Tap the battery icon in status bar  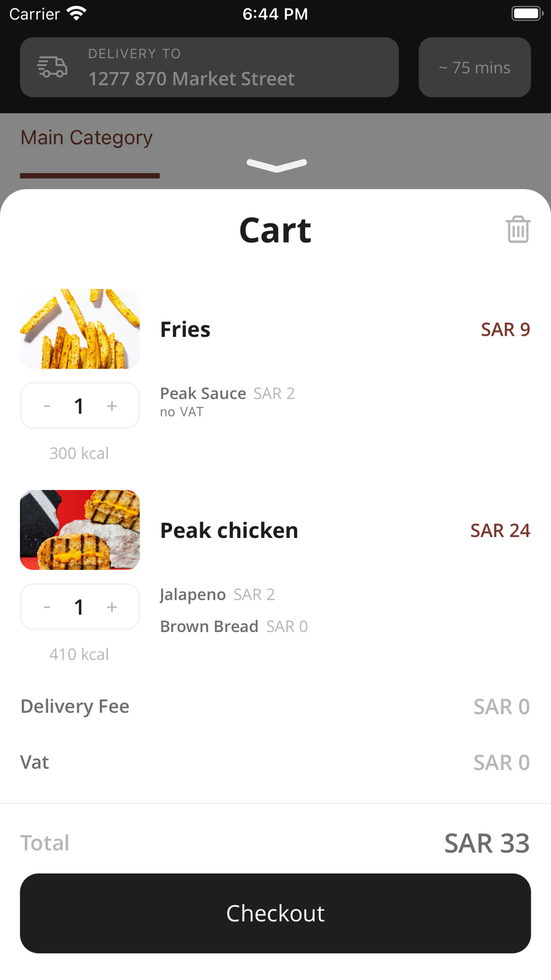pyautogui.click(x=527, y=13)
